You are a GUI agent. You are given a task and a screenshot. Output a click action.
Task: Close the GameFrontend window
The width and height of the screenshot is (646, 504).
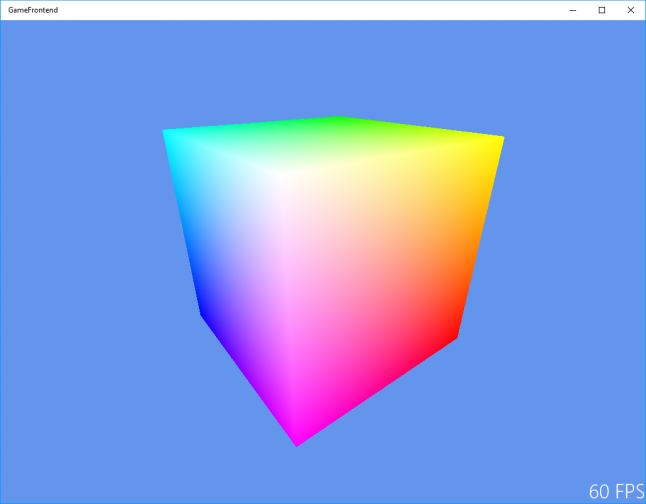click(x=630, y=10)
